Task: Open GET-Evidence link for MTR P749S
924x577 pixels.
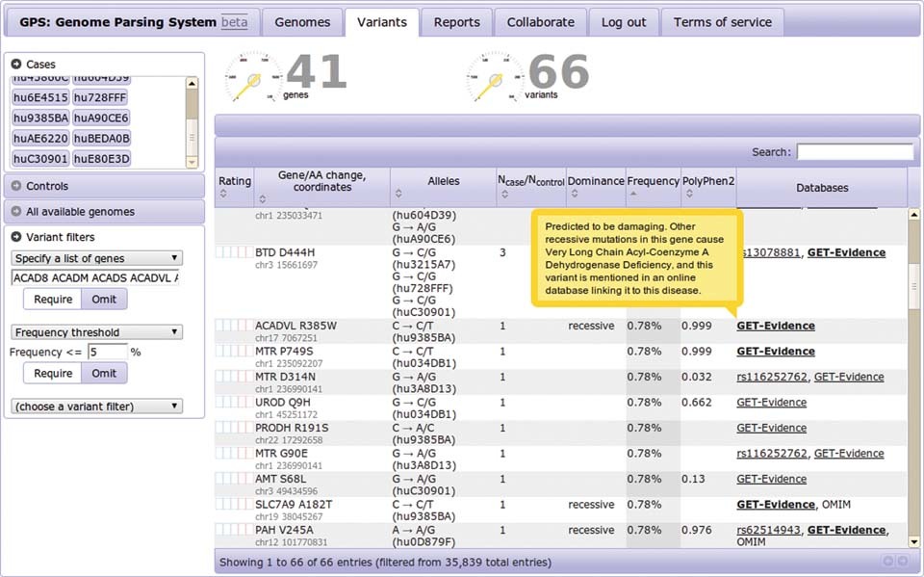Action: 776,351
